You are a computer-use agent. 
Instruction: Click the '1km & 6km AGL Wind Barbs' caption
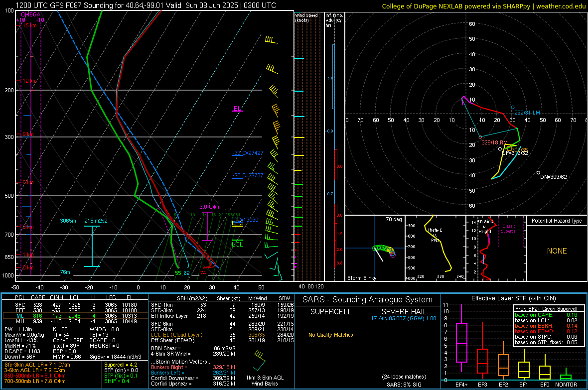265,381
